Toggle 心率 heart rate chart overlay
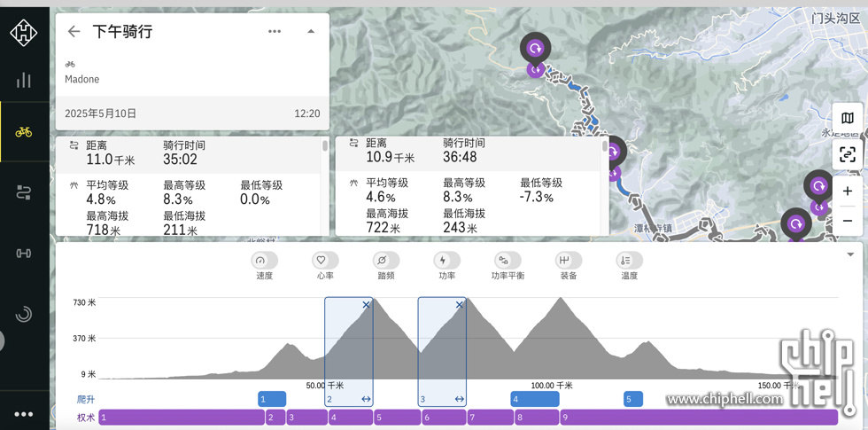 coord(325,261)
